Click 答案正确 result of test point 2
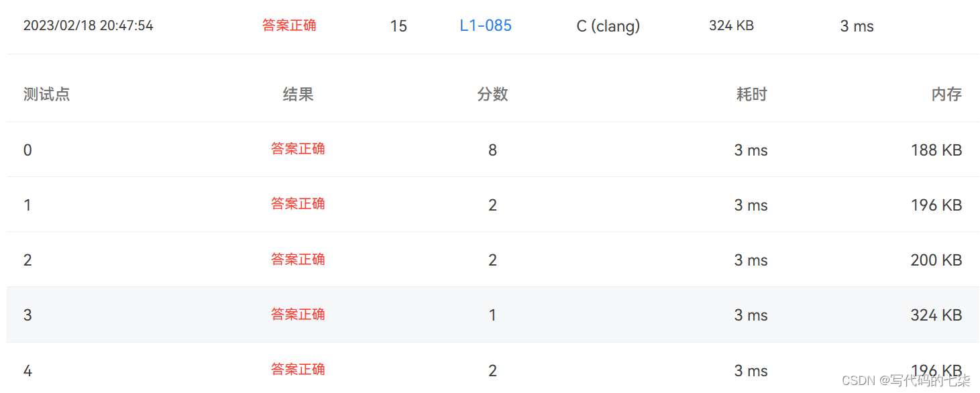Viewport: 980px width, 393px height. [298, 260]
